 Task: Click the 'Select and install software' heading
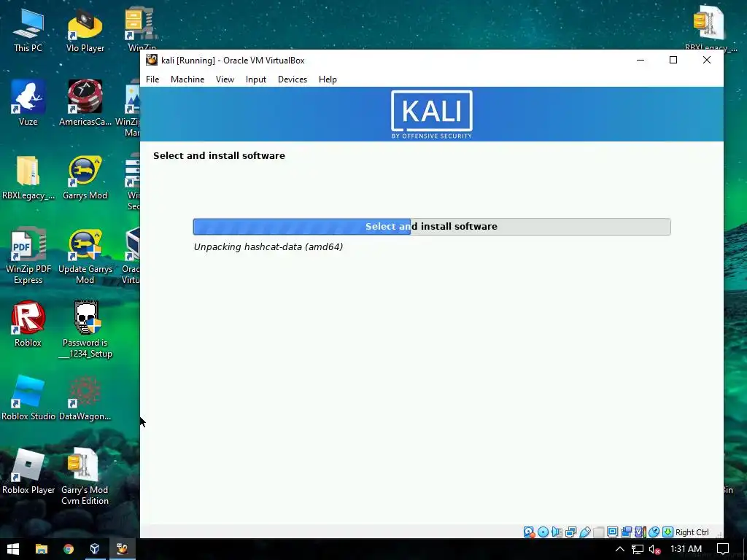[219, 156]
